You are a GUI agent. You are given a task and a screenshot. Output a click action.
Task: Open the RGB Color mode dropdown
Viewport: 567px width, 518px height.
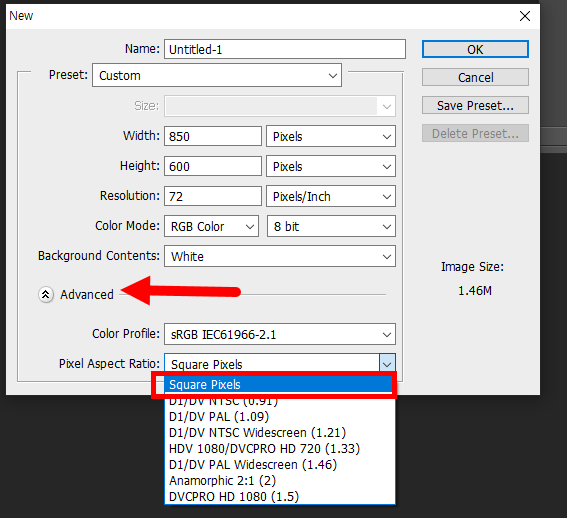[212, 226]
